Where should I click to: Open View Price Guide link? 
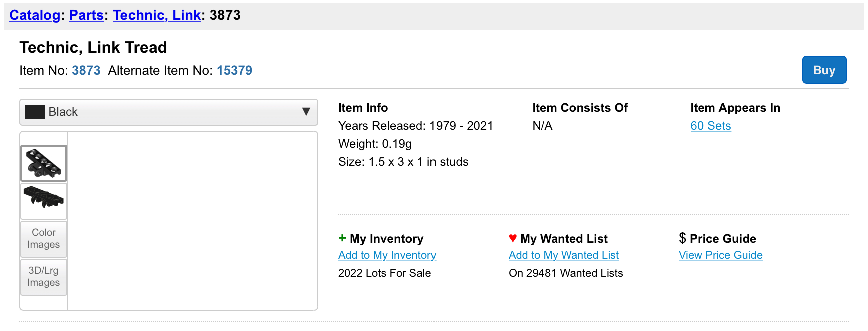click(x=720, y=255)
